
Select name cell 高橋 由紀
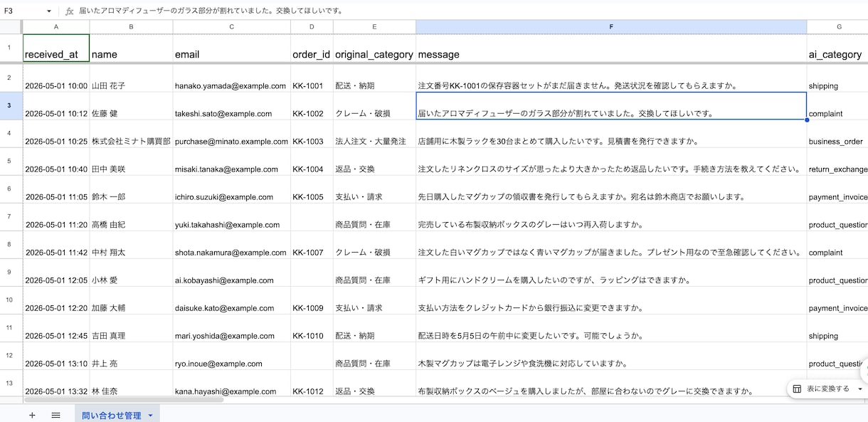click(131, 217)
